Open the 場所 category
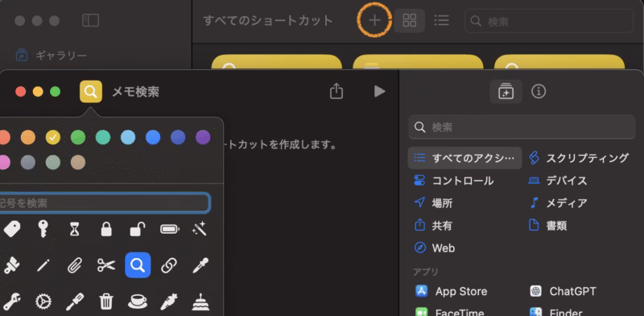This screenshot has width=644, height=316. pos(434,203)
